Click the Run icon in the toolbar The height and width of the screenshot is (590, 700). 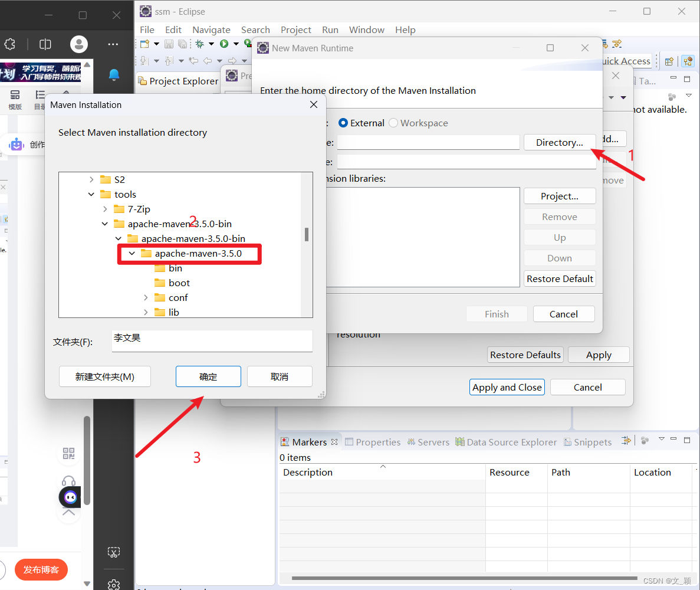coord(224,44)
